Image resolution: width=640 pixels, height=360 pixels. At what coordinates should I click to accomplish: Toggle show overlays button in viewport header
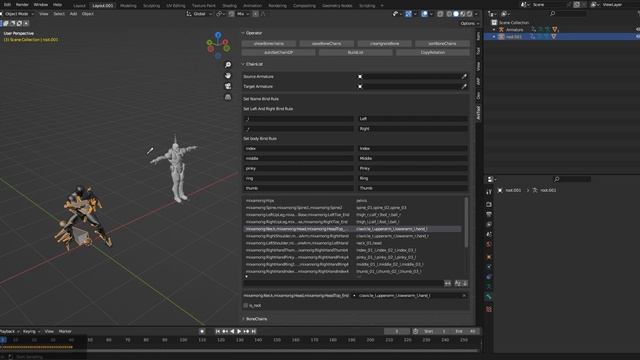424,14
